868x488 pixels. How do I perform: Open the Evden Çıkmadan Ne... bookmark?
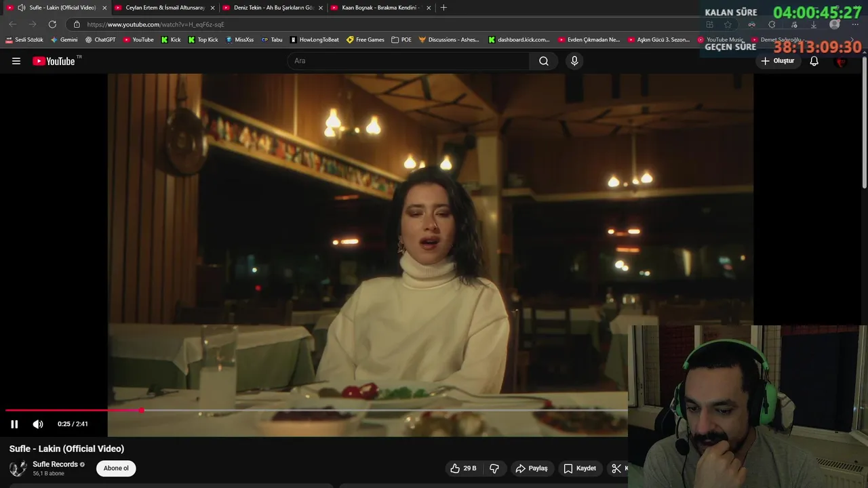tap(589, 40)
